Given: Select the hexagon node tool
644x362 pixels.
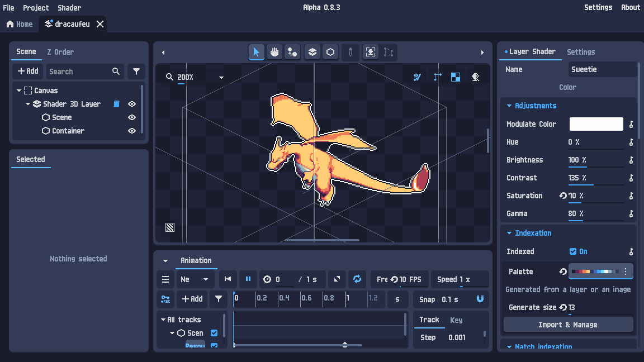Looking at the screenshot, I should (x=330, y=52).
